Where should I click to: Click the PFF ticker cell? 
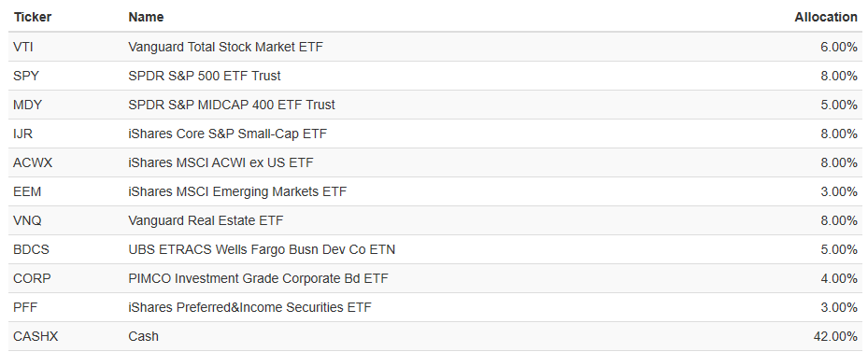point(25,307)
